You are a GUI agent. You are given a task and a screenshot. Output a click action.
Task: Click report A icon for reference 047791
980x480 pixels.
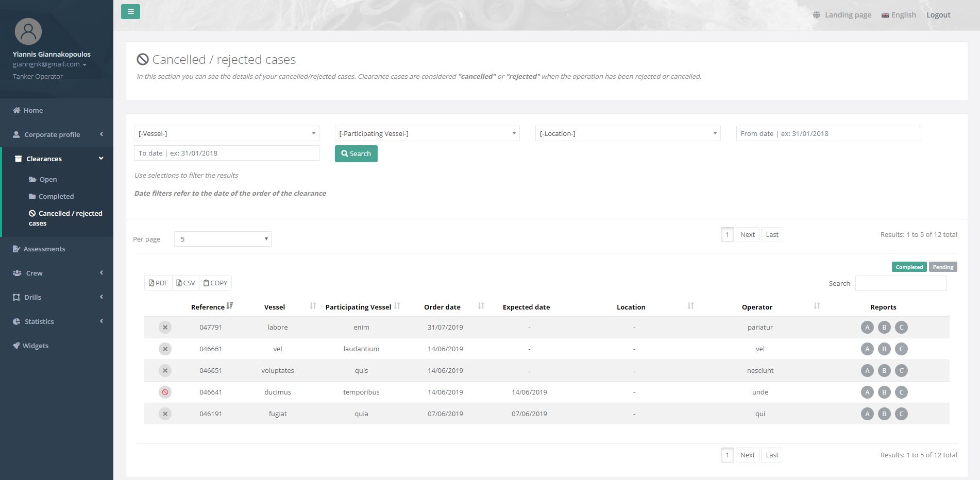(867, 328)
